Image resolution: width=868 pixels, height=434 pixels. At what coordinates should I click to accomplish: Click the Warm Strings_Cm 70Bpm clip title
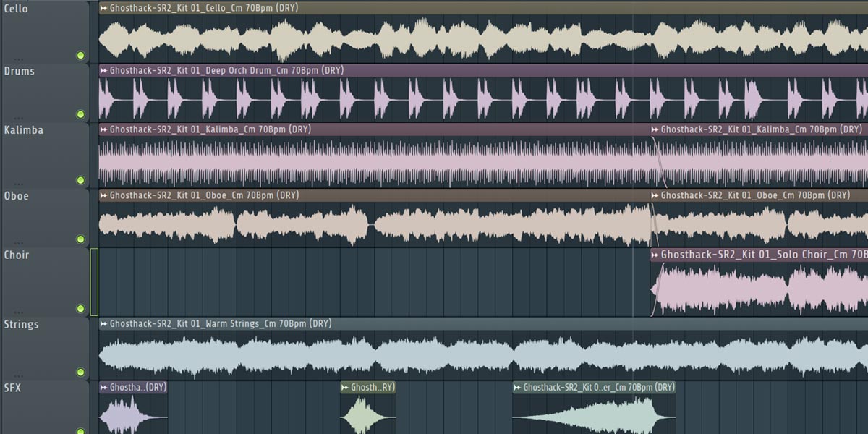[221, 323]
